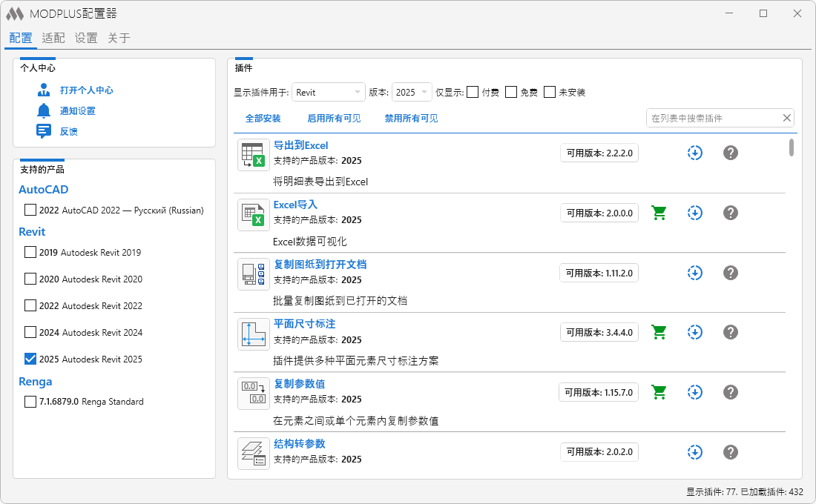Click the person icon beside 打开个人中心
816x504 pixels.
click(44, 90)
